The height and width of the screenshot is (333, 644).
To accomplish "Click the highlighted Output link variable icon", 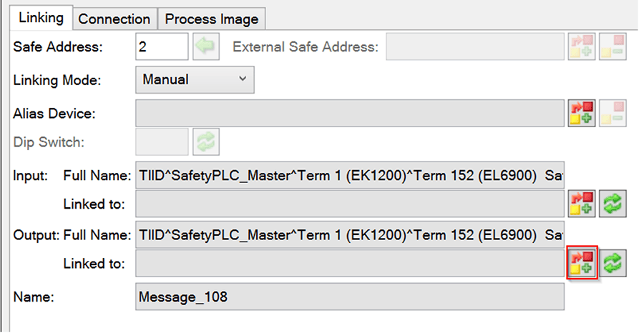I will click(x=582, y=263).
